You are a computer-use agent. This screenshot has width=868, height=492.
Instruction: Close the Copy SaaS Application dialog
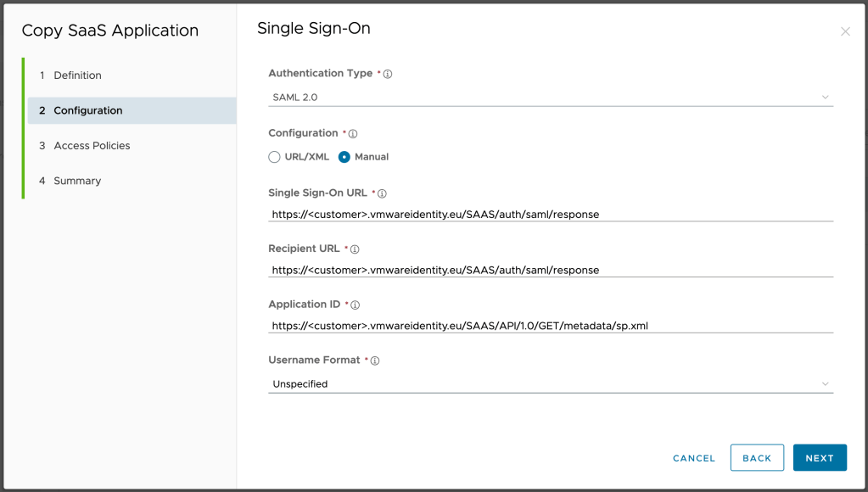coord(845,31)
